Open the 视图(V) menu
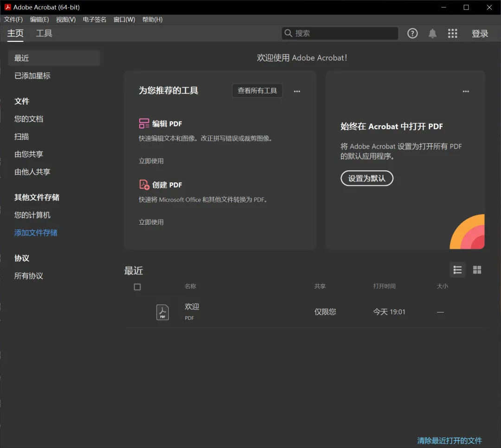This screenshot has width=501, height=448. coord(66,19)
